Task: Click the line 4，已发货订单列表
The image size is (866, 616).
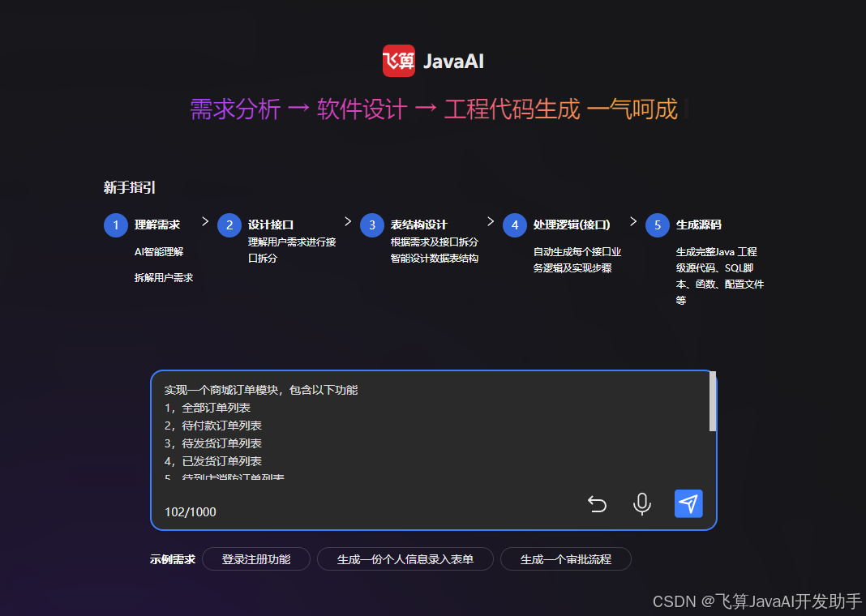Action: [x=212, y=461]
